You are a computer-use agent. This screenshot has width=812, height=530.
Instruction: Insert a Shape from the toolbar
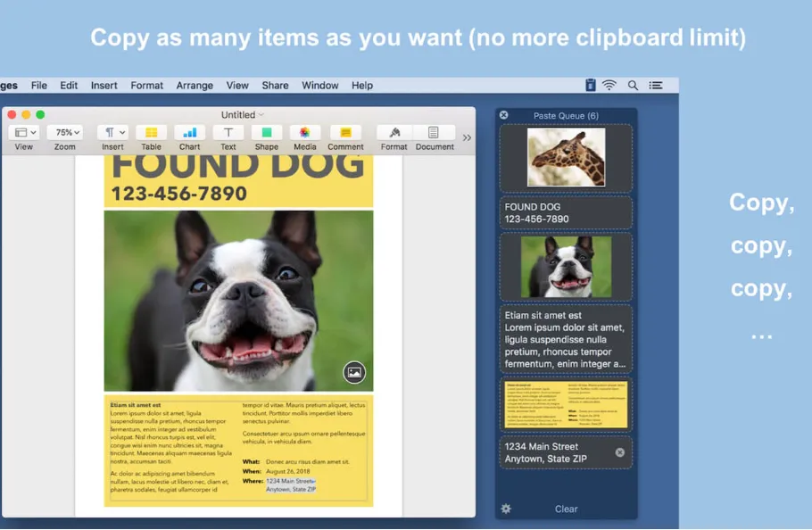tap(267, 133)
